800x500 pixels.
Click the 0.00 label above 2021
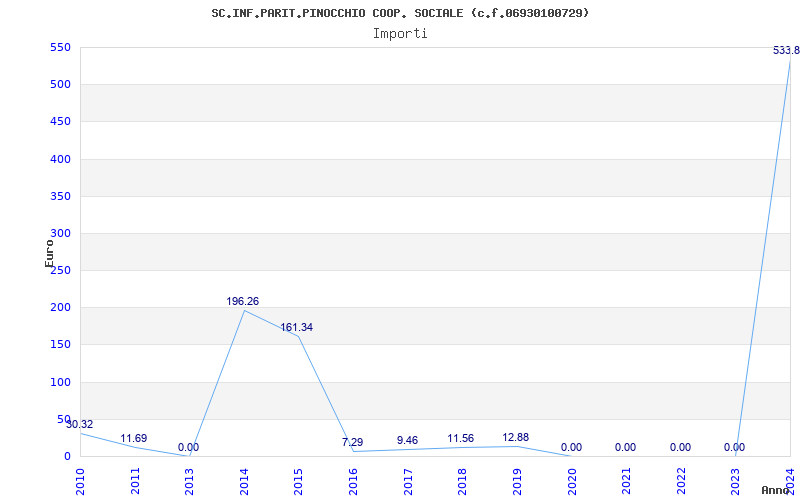[625, 447]
